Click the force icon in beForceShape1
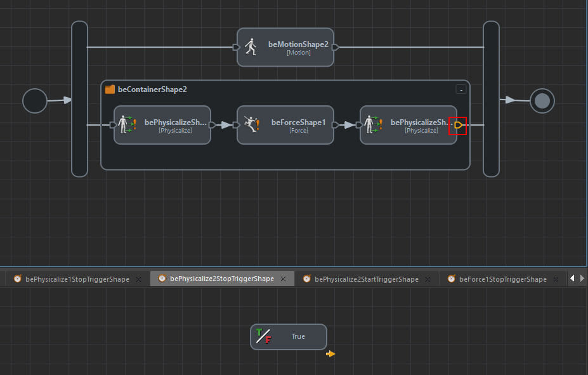588x375 pixels. tap(252, 124)
